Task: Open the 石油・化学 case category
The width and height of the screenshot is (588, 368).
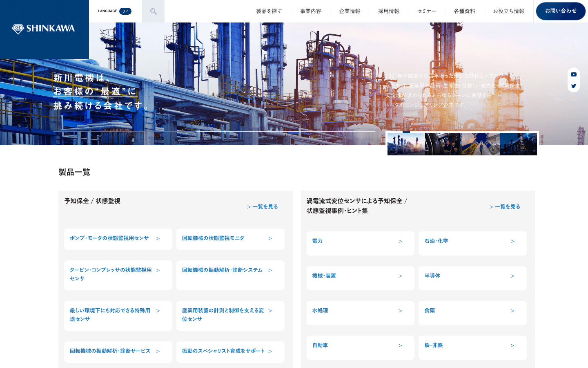Action: click(x=472, y=243)
